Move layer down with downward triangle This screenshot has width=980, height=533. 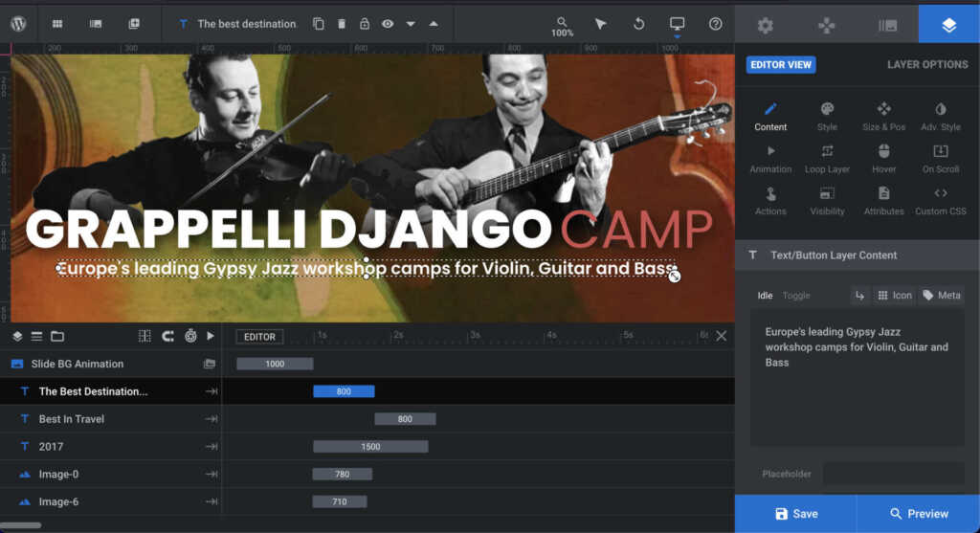(411, 24)
